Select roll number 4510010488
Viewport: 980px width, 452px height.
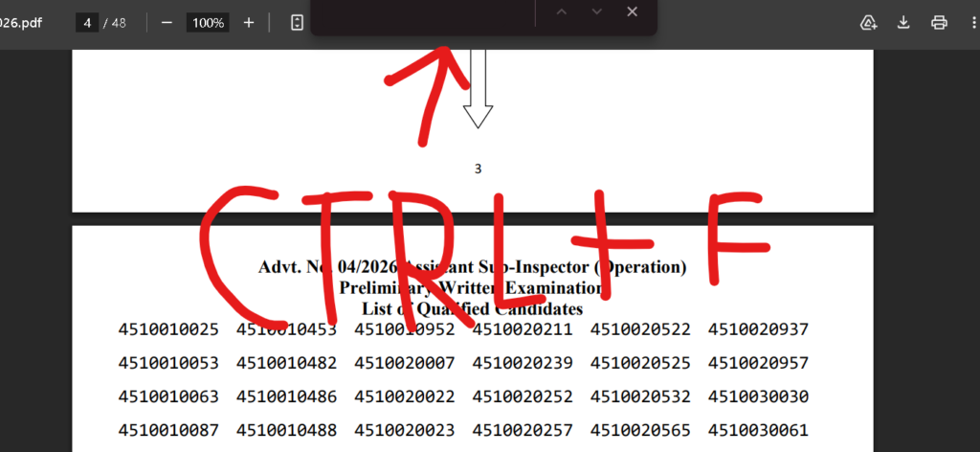pyautogui.click(x=286, y=431)
